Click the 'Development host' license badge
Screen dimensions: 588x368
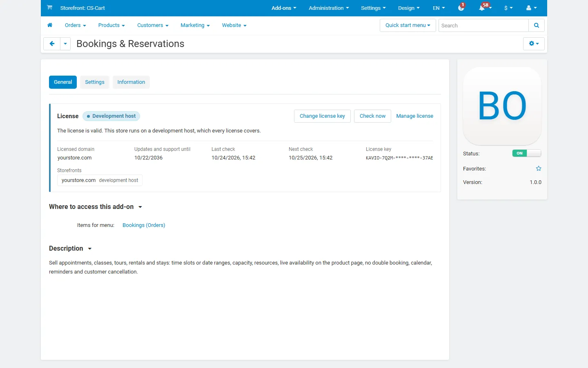[111, 116]
